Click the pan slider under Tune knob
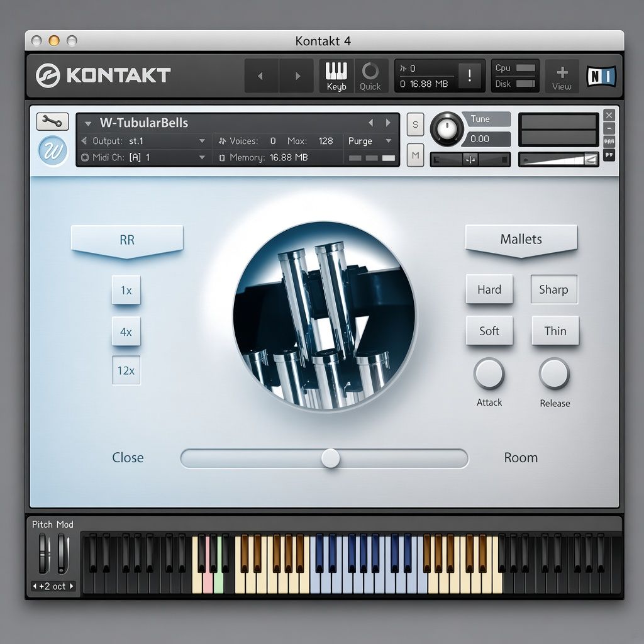Screen dimensions: 644x644 click(x=470, y=159)
